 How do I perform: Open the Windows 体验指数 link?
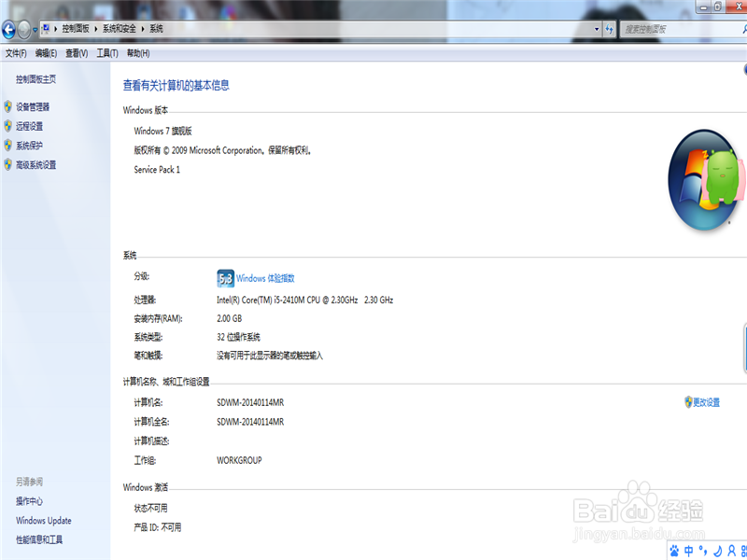pyautogui.click(x=265, y=278)
